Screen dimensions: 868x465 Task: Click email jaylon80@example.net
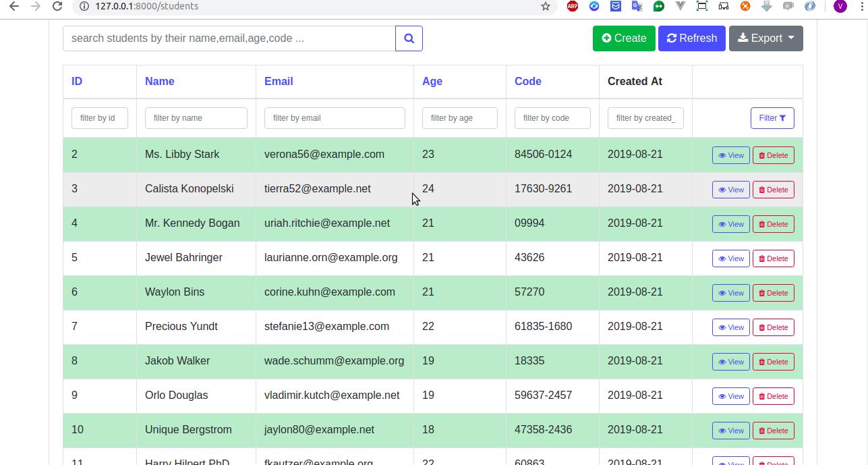(x=319, y=430)
